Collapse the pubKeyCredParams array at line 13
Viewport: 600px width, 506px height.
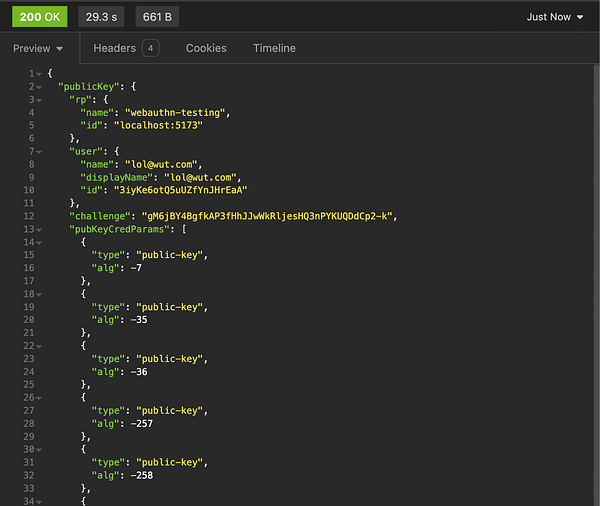click(x=39, y=230)
